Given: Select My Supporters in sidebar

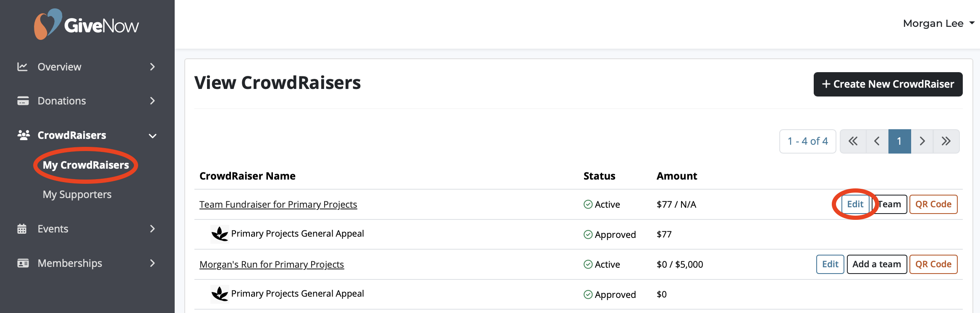Looking at the screenshot, I should tap(77, 194).
